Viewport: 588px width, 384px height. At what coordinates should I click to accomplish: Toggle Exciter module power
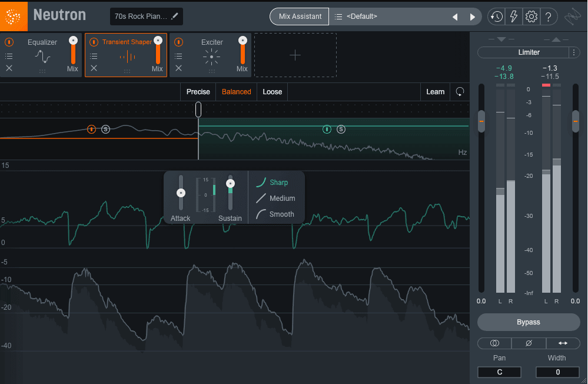coord(178,42)
